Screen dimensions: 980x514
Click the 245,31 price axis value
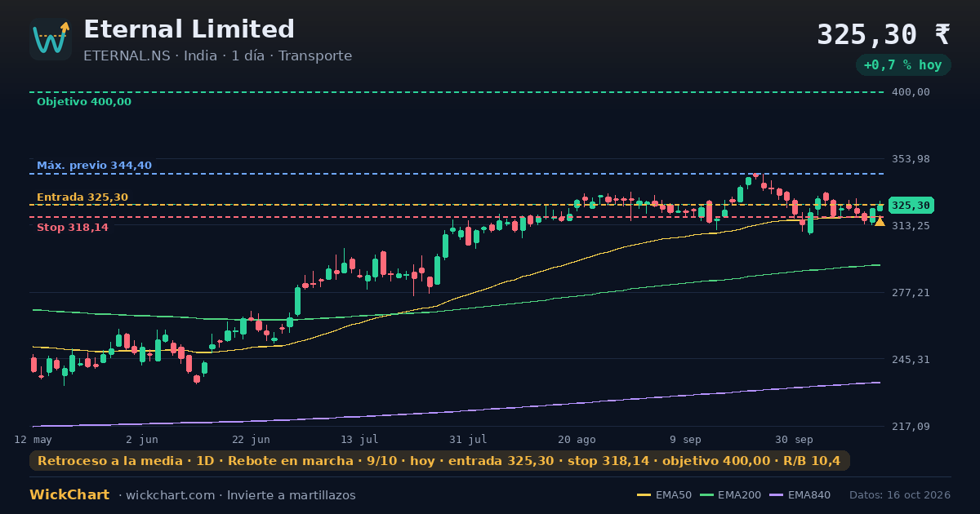[x=911, y=360]
